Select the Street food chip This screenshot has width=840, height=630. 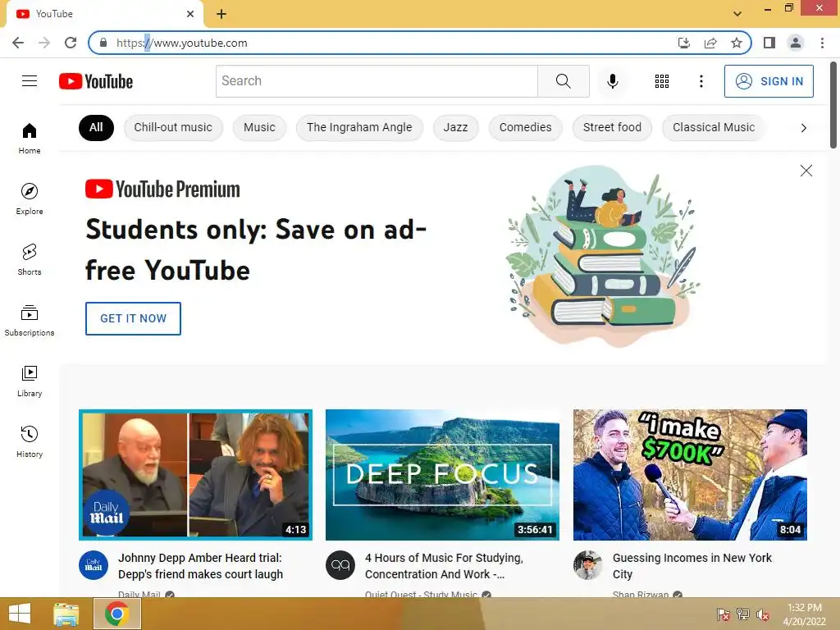(x=612, y=128)
